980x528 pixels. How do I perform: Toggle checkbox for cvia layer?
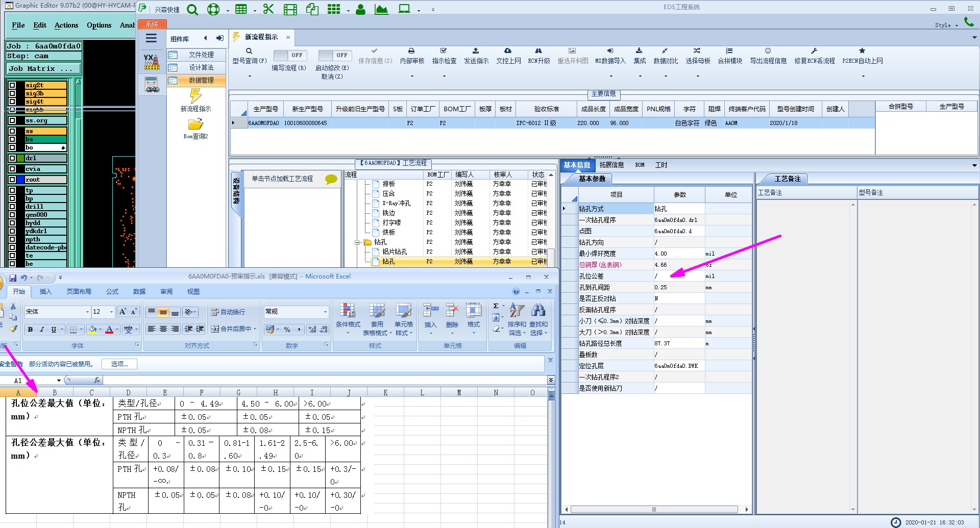coord(12,169)
